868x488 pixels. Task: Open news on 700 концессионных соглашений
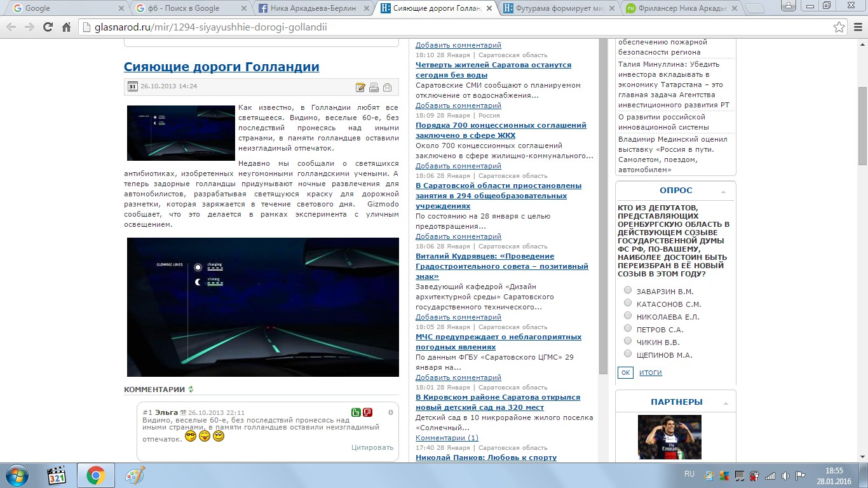501,130
